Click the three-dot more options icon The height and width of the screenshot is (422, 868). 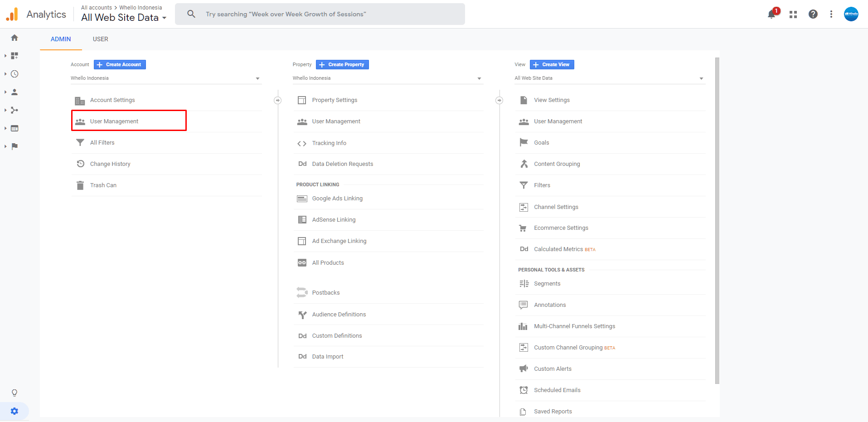click(831, 15)
